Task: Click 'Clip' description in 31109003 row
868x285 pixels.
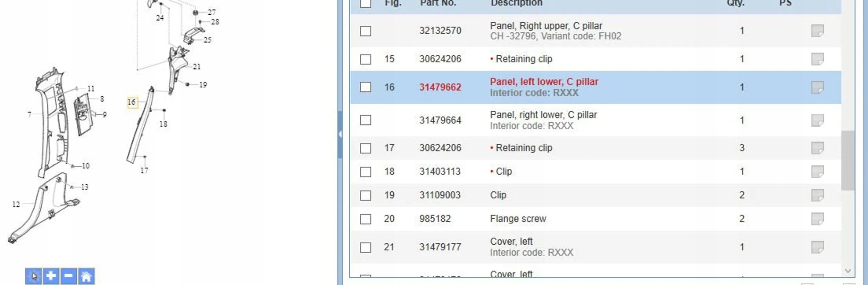Action: pyautogui.click(x=498, y=195)
